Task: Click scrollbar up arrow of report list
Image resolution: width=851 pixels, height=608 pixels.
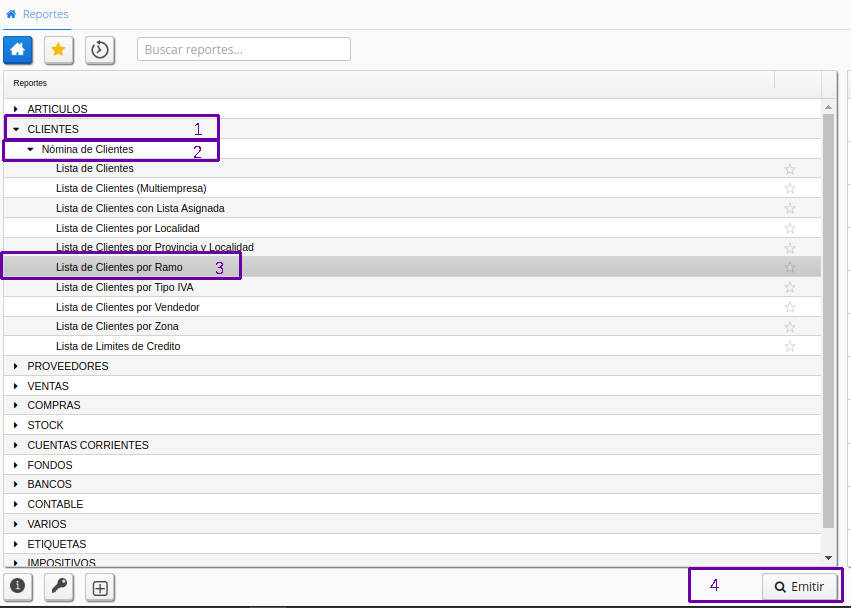Action: coord(828,107)
